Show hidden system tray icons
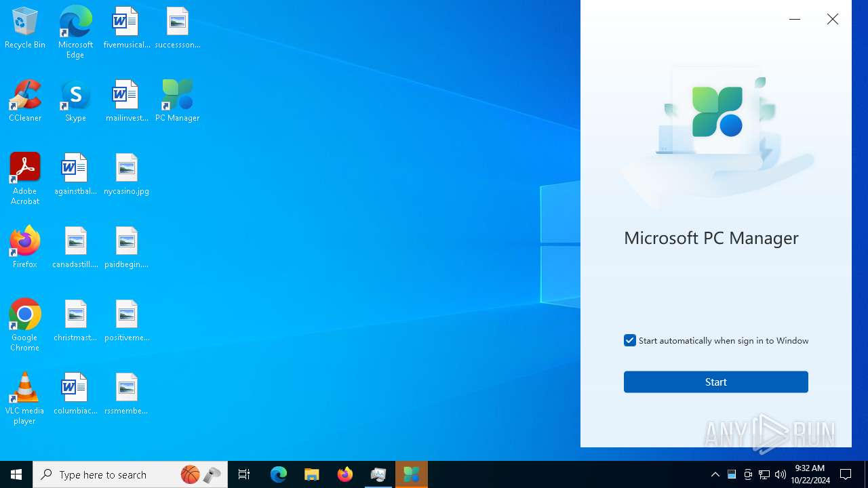 click(715, 474)
